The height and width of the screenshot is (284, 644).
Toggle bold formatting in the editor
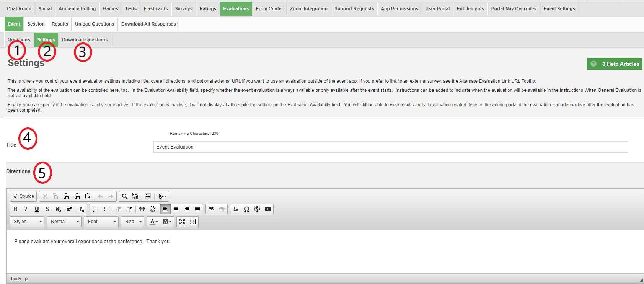coord(15,209)
